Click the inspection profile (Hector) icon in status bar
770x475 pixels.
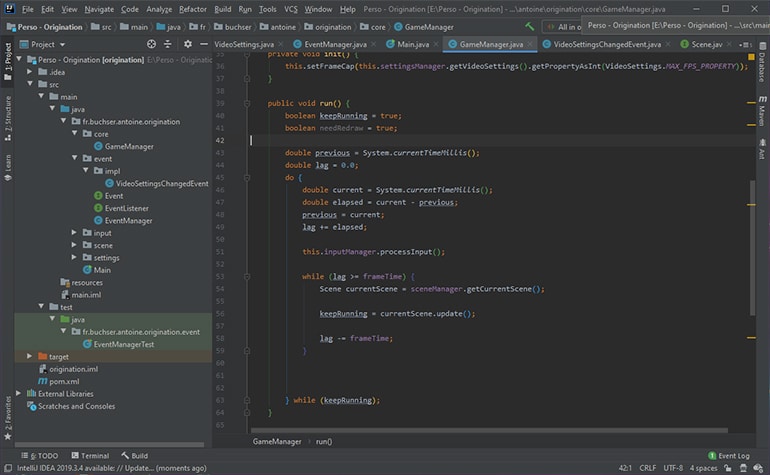pos(743,468)
